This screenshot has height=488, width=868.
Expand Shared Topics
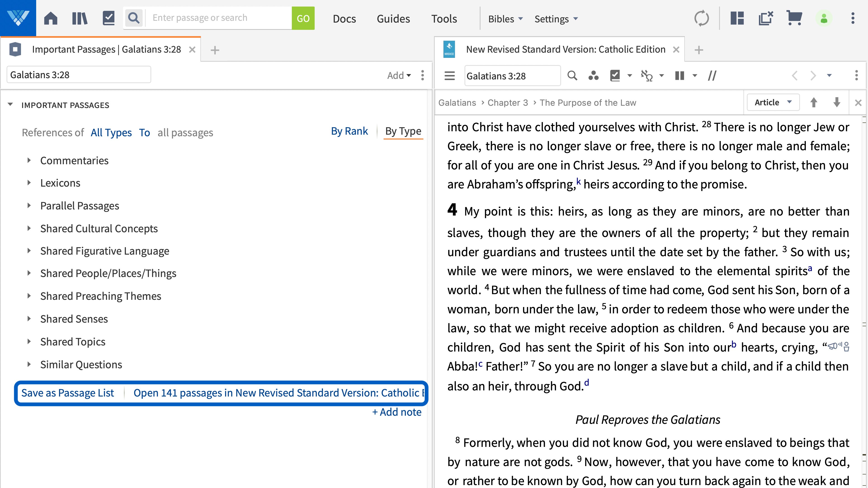[x=29, y=342]
